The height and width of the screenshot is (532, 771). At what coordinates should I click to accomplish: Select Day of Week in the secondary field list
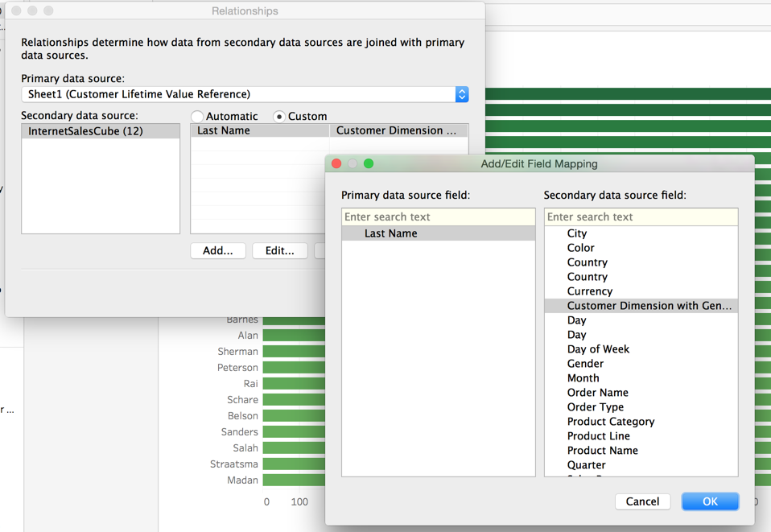click(x=641, y=349)
